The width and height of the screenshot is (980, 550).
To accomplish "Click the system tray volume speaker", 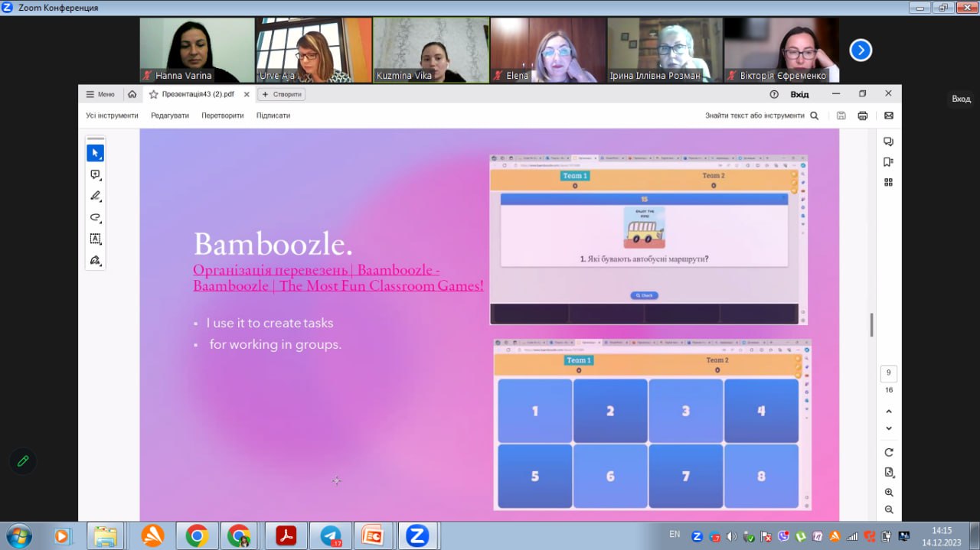I will coord(731,536).
